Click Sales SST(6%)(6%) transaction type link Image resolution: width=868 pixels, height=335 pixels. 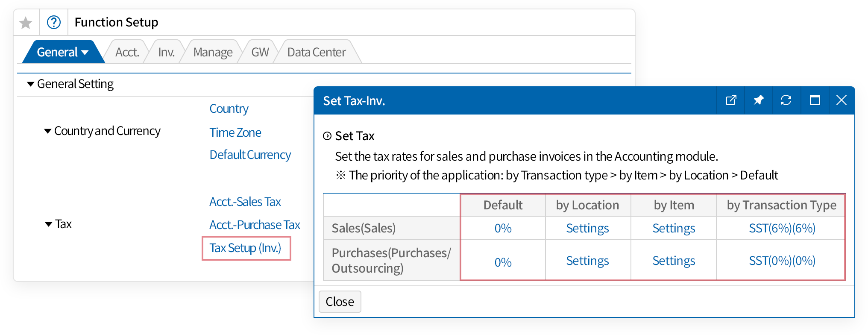pos(782,229)
